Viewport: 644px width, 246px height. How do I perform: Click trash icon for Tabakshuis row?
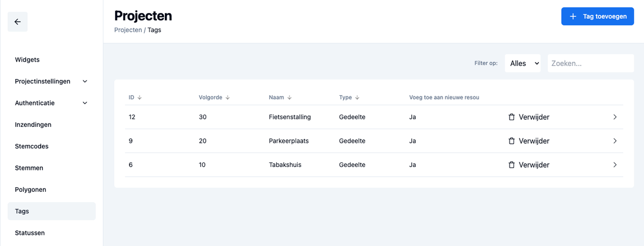511,165
